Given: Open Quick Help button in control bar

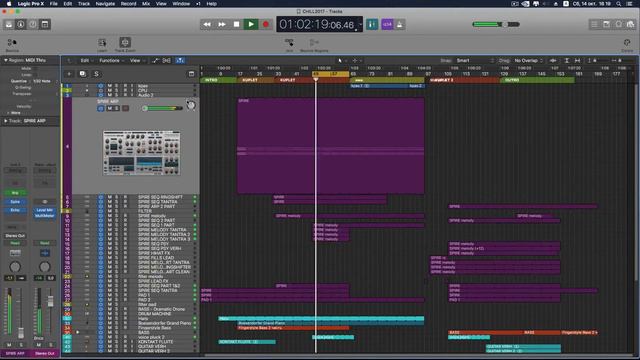Looking at the screenshot, I should 33,24.
